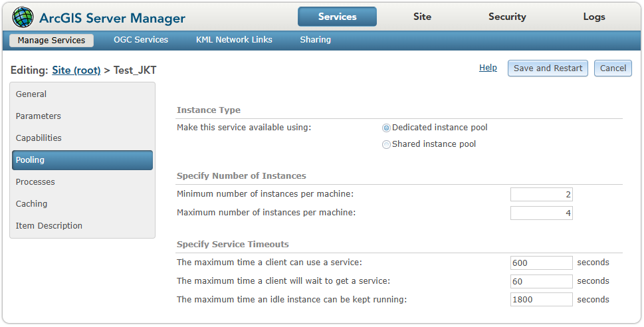The image size is (644, 327).
Task: Click 'Make this service available using:' label
Action: click(x=244, y=128)
